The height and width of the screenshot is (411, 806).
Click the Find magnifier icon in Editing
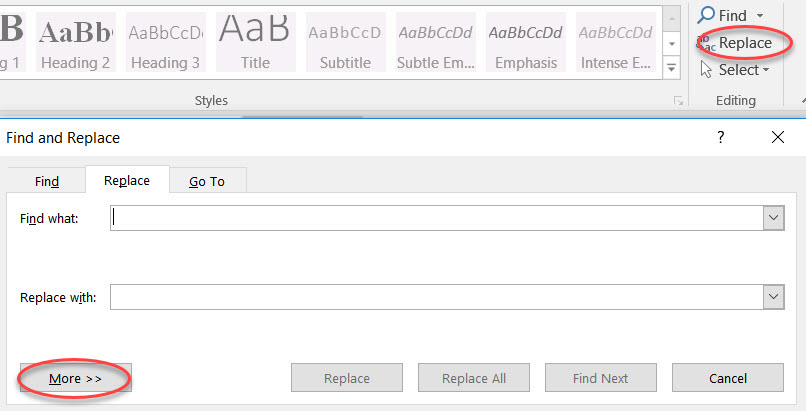pyautogui.click(x=706, y=16)
